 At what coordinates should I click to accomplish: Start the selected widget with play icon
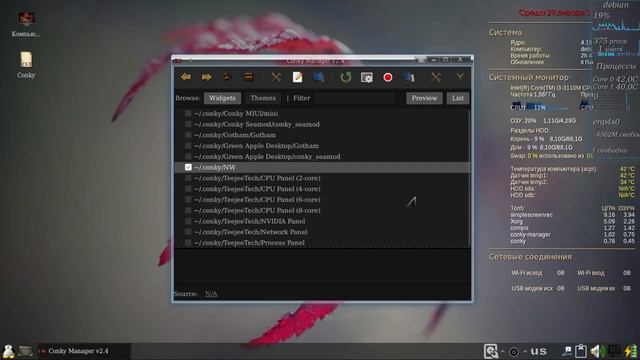(x=227, y=77)
